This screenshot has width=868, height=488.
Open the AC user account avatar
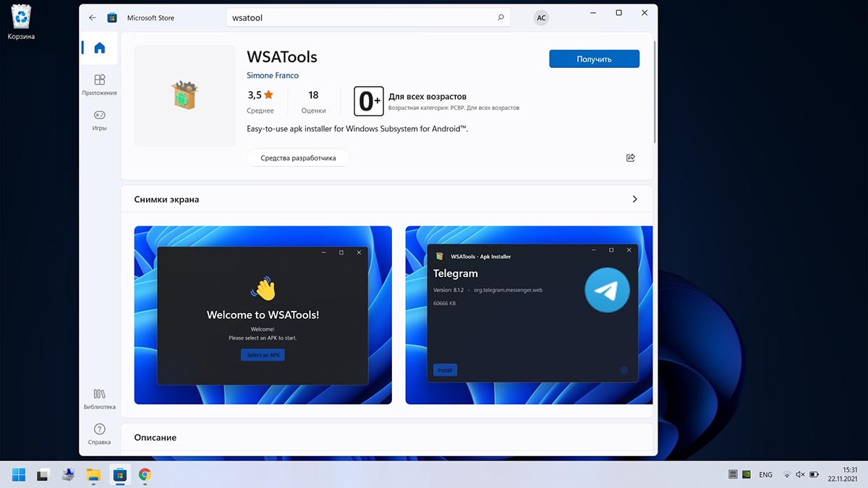(541, 18)
